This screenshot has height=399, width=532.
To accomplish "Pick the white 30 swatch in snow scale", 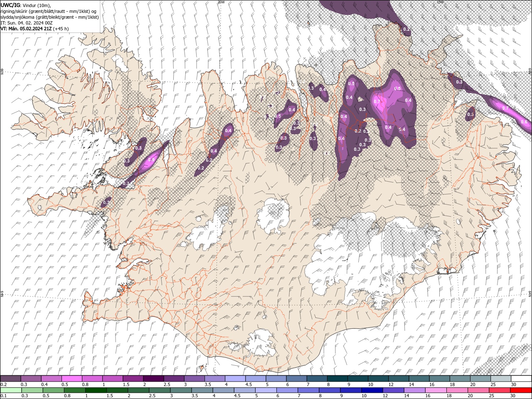I will click(x=521, y=379).
